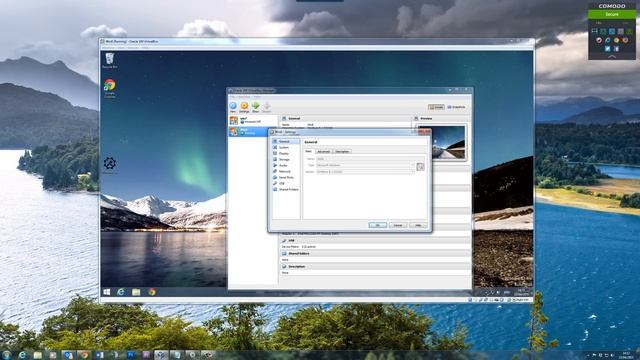Switch to the Advanced tab
The width and height of the screenshot is (640, 360).
(323, 151)
